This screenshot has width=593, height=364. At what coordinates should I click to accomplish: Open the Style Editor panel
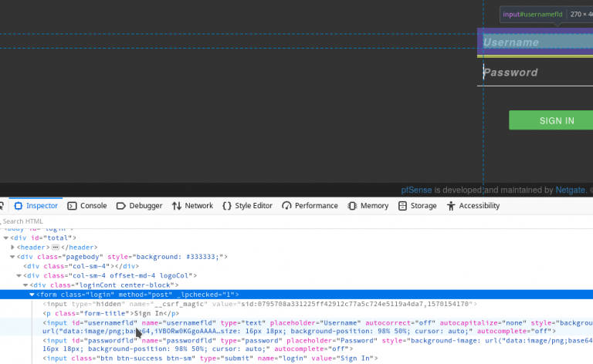pyautogui.click(x=248, y=206)
